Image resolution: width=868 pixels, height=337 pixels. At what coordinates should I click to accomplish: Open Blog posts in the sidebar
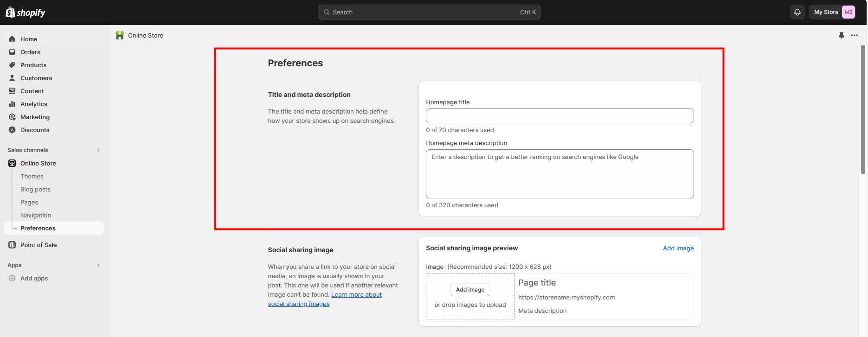pos(35,189)
